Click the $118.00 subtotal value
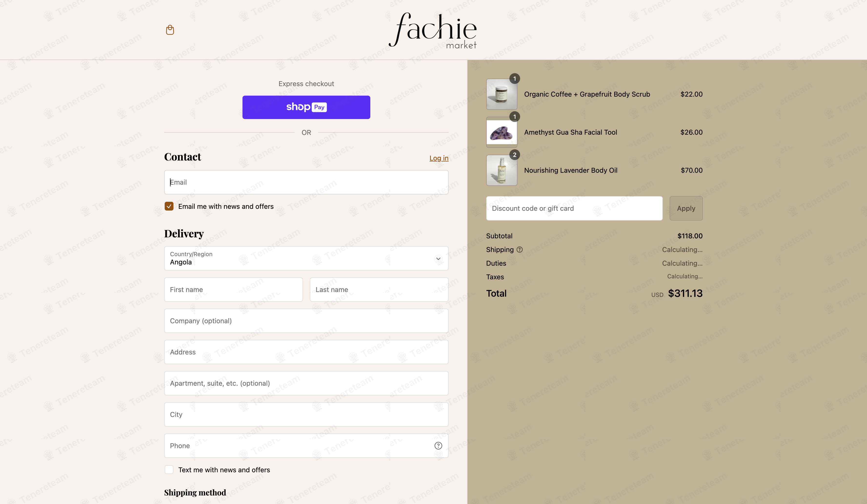Screen dimensions: 867x504 (x=690, y=236)
